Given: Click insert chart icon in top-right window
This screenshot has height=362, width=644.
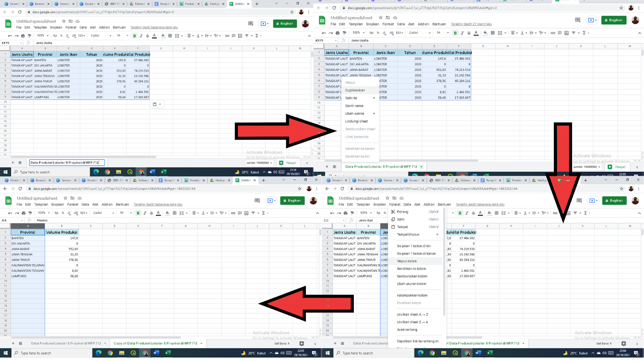Looking at the screenshot, I should 566,33.
